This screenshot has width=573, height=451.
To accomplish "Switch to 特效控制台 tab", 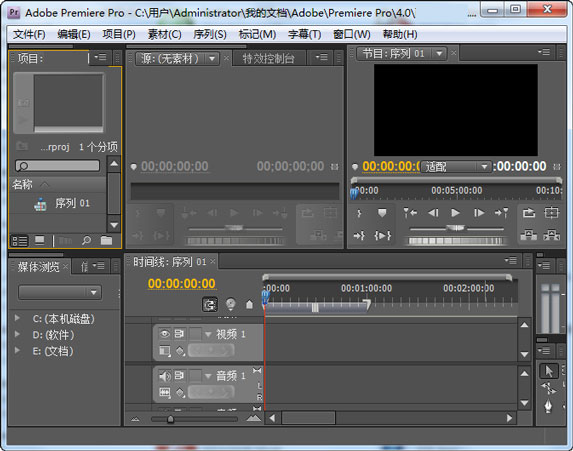I will [x=268, y=58].
